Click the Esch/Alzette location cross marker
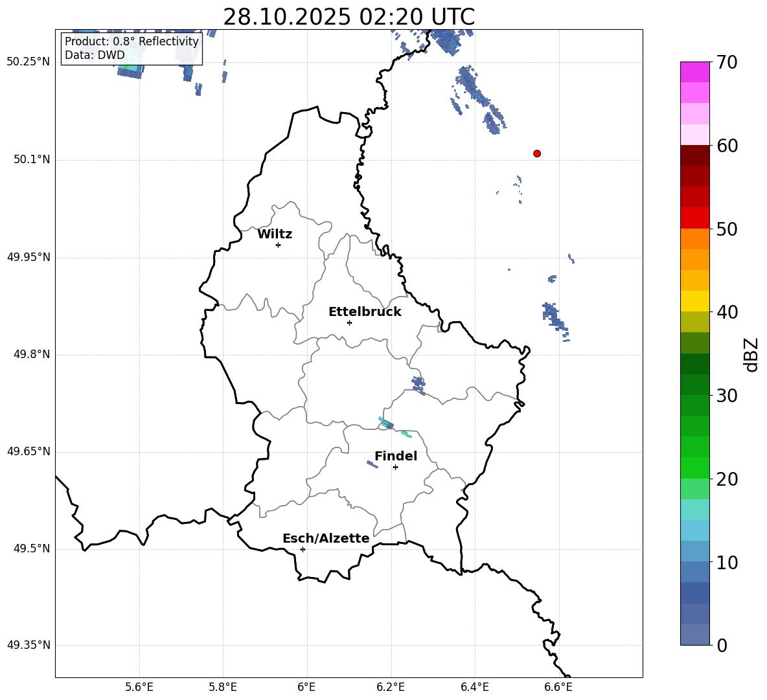Image resolution: width=767 pixels, height=700 pixels. tap(303, 549)
